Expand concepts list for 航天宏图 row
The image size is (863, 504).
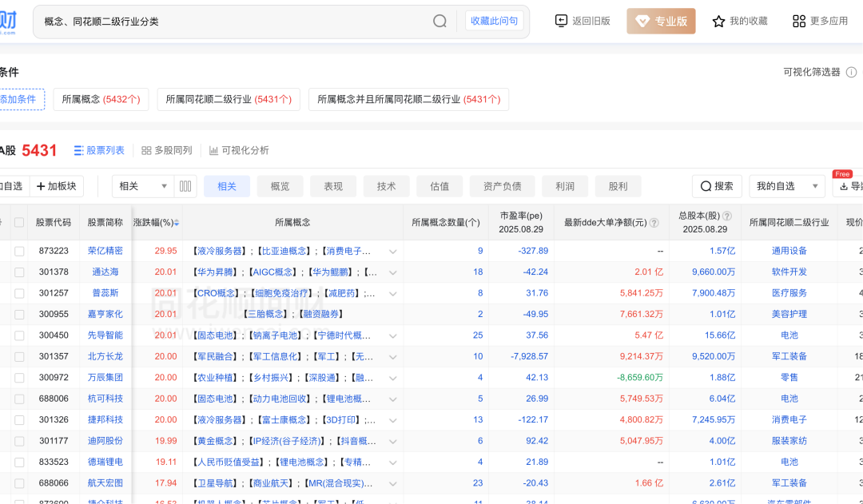393,484
